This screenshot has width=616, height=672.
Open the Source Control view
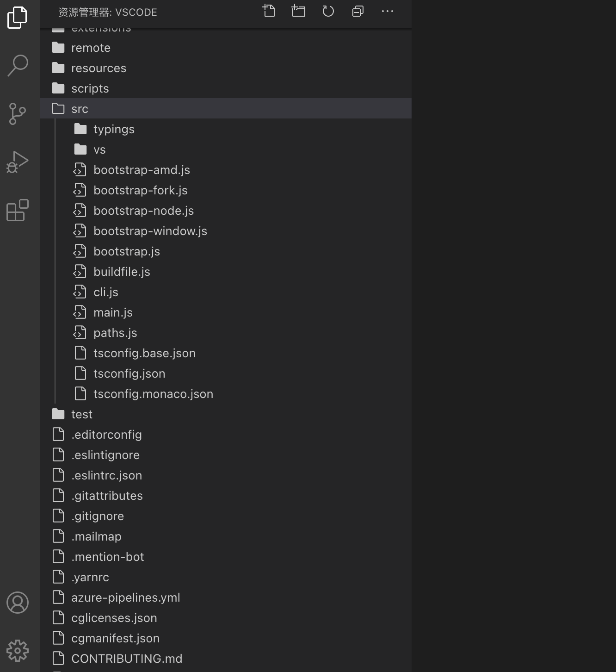(x=18, y=113)
